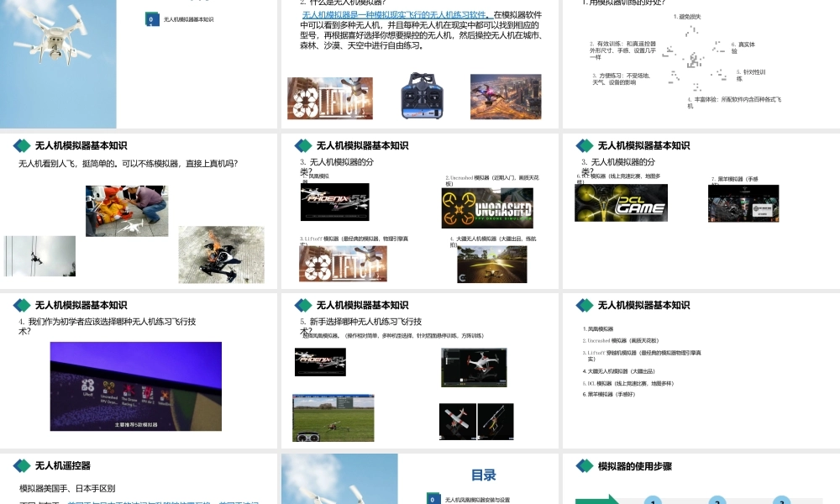
Task: Click the green arrow in the 模拟器的使用步骤 slide
Action: 597,500
